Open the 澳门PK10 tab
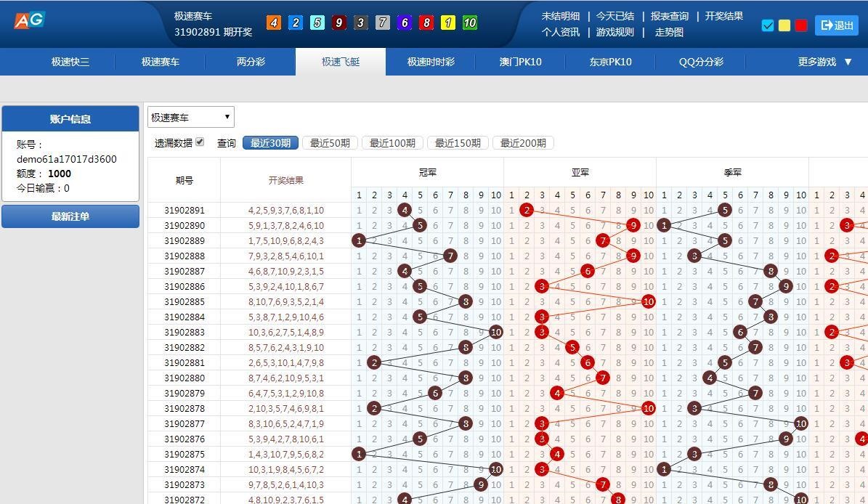 click(520, 62)
